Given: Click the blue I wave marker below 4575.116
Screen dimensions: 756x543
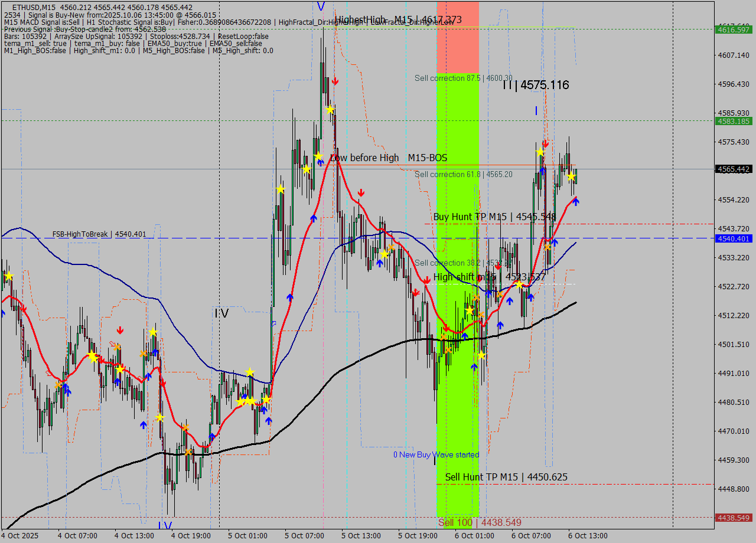Looking at the screenshot, I should (x=536, y=110).
